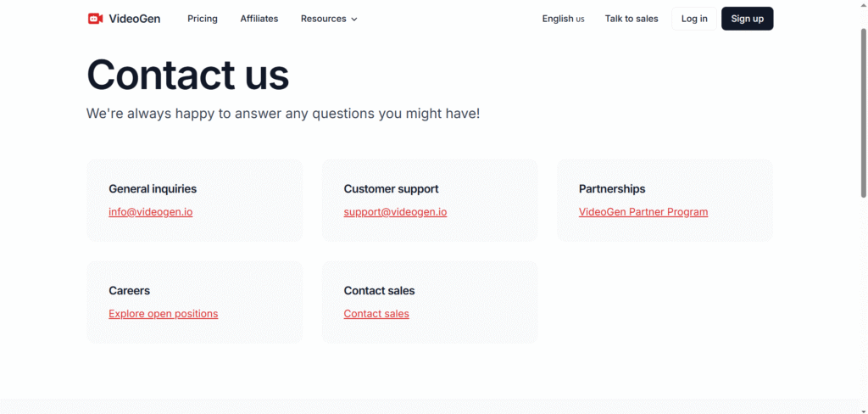Viewport: 868px width, 414px height.
Task: Open the info@videogen.io email link
Action: tap(151, 212)
